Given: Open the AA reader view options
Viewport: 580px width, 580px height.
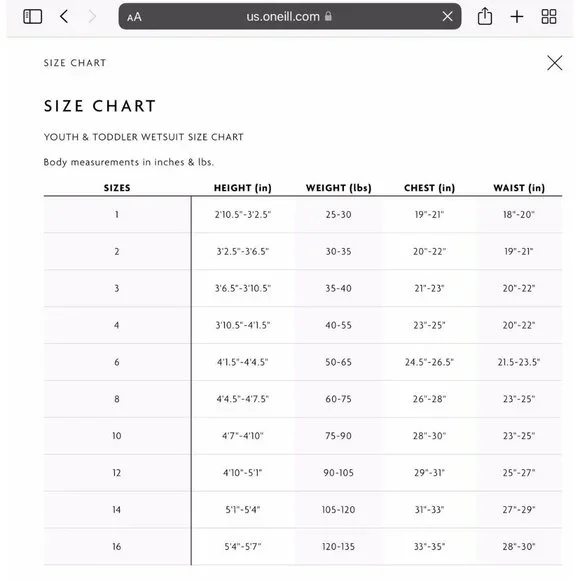Looking at the screenshot, I should 134,17.
